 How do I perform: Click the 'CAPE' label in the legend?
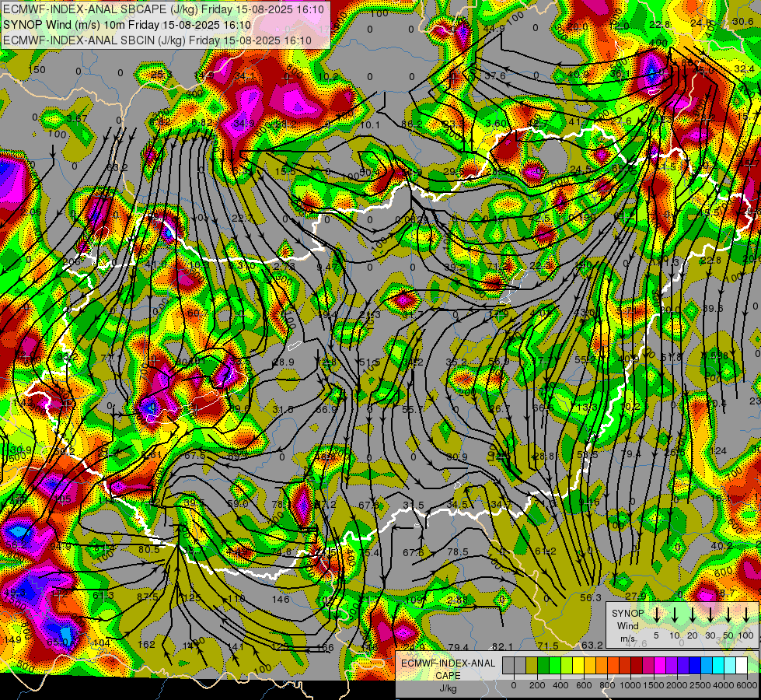(448, 676)
